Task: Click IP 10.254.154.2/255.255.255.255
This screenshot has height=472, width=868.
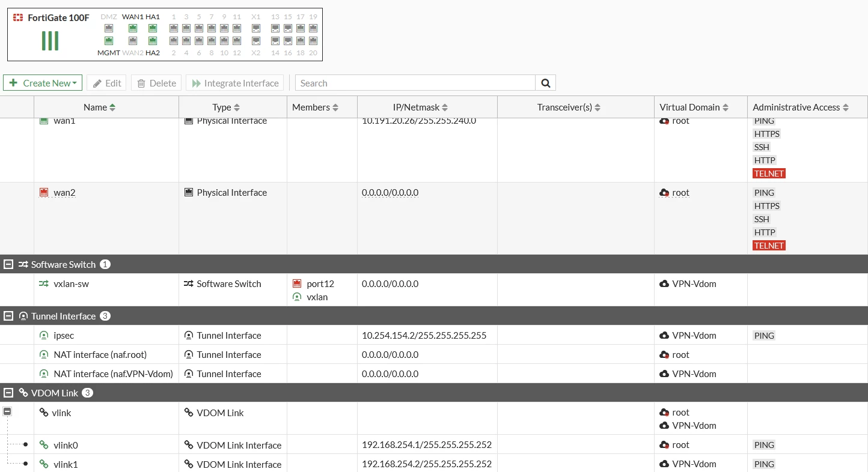Action: point(424,335)
